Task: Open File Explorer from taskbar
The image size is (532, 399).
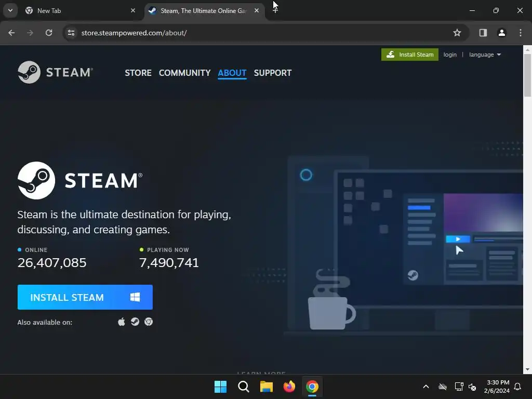Action: coord(267,387)
